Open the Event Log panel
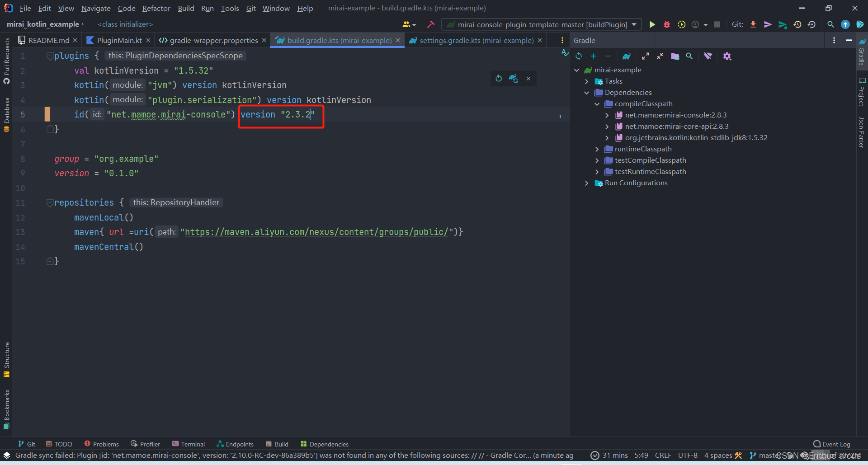Viewport: 868px width, 465px height. point(832,444)
